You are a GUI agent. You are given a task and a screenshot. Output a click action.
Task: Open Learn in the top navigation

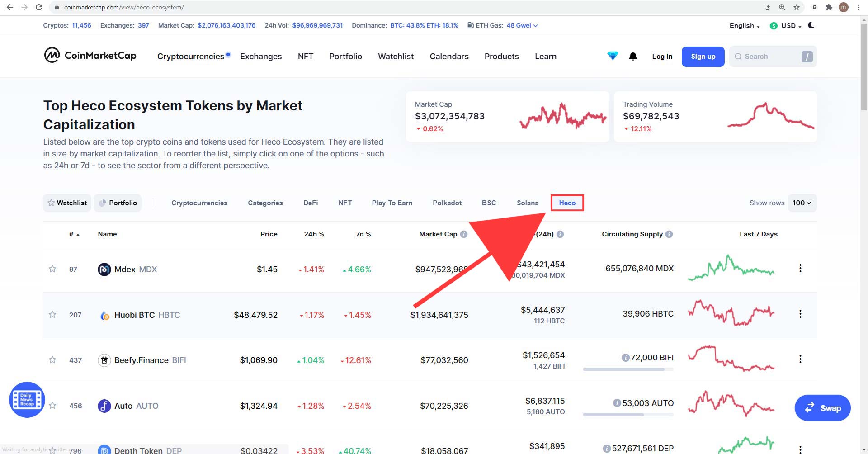[546, 56]
